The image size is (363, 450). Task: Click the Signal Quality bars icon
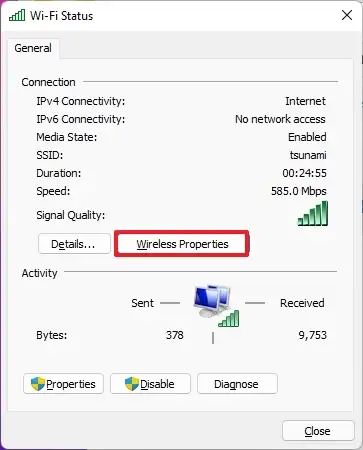coord(313,213)
